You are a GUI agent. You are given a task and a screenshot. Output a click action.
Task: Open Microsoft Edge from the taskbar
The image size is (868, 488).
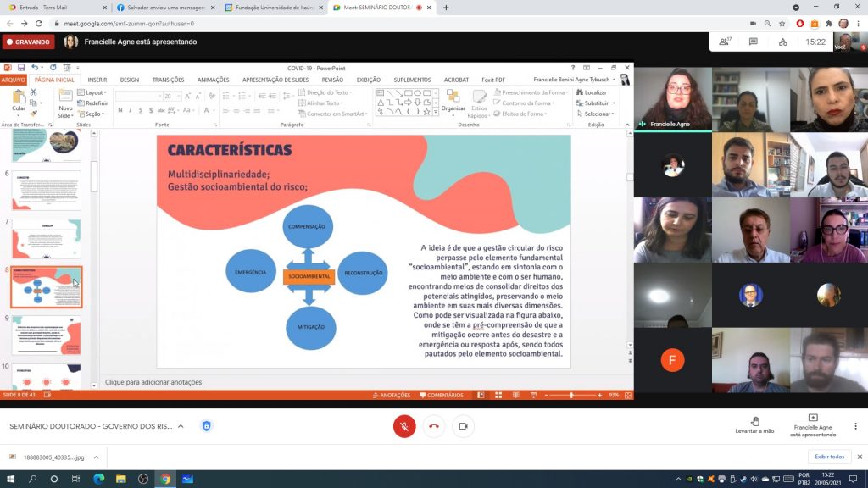pyautogui.click(x=99, y=480)
